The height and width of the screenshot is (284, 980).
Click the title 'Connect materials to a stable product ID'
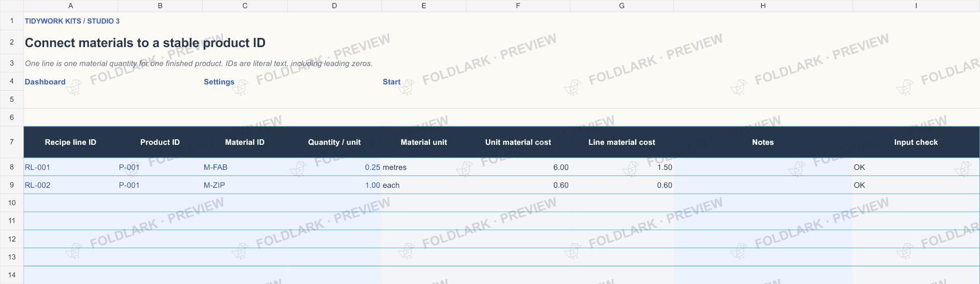[x=145, y=42]
